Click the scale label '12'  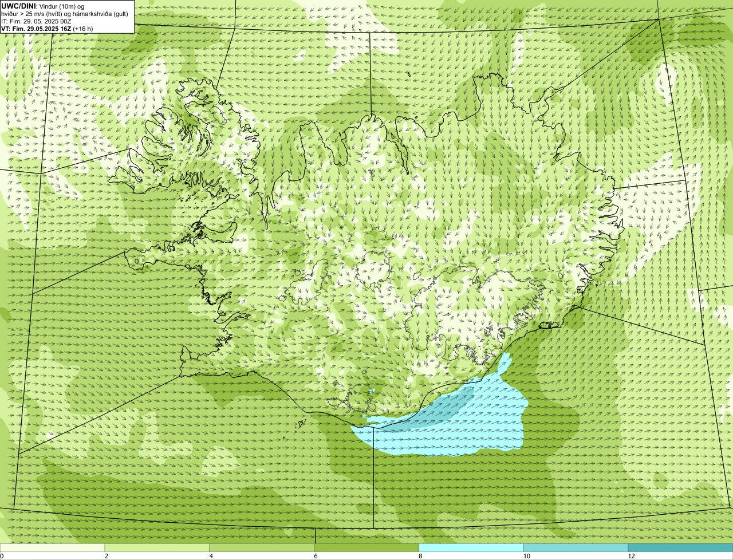click(631, 556)
